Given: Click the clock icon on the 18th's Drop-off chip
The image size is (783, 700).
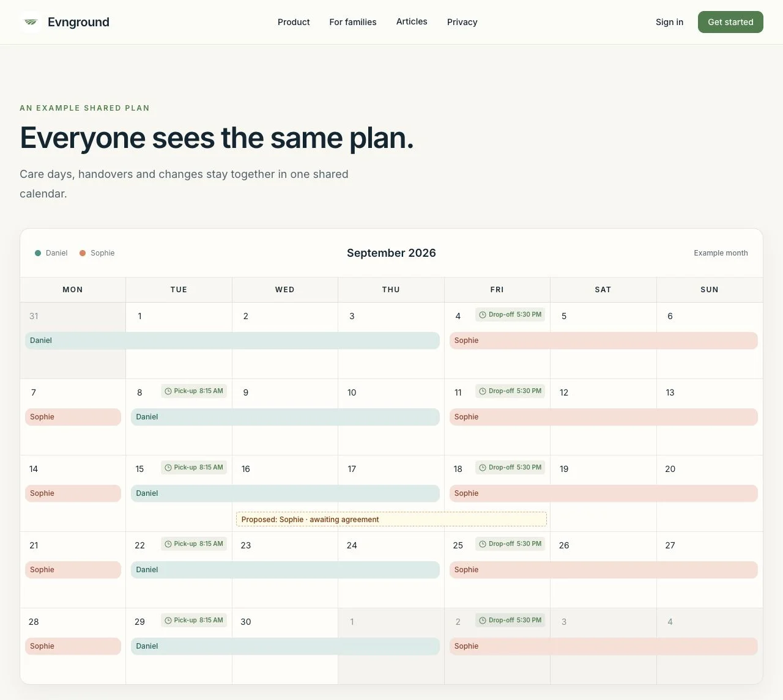Looking at the screenshot, I should (483, 468).
